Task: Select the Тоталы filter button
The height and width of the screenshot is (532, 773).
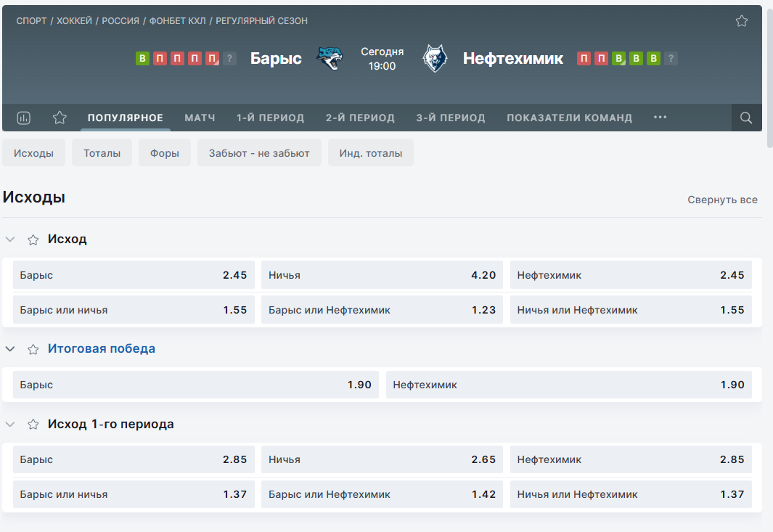Action: coord(102,153)
